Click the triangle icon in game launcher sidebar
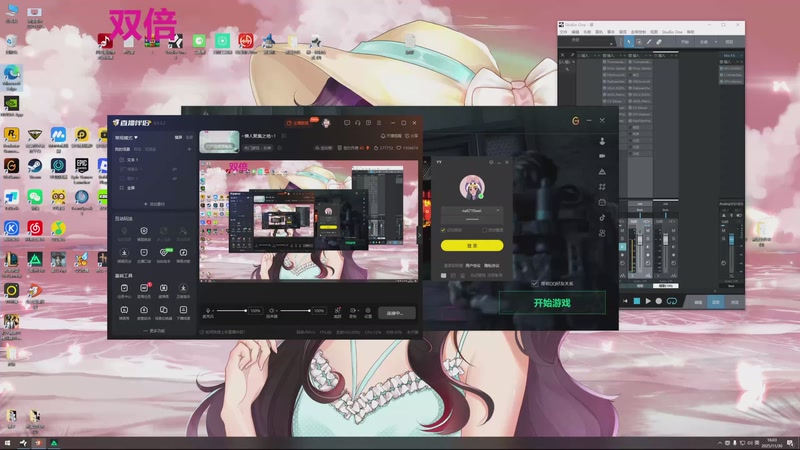Image resolution: width=800 pixels, height=450 pixels. (602, 171)
